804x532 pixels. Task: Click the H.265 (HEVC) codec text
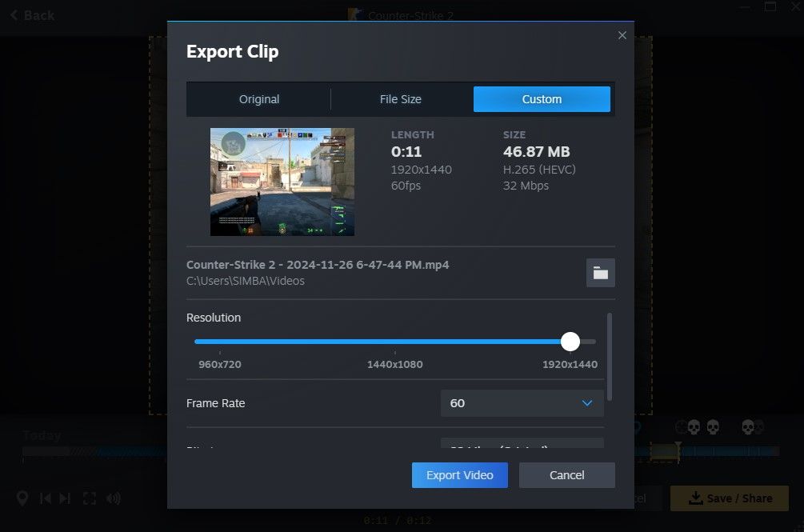(x=539, y=170)
